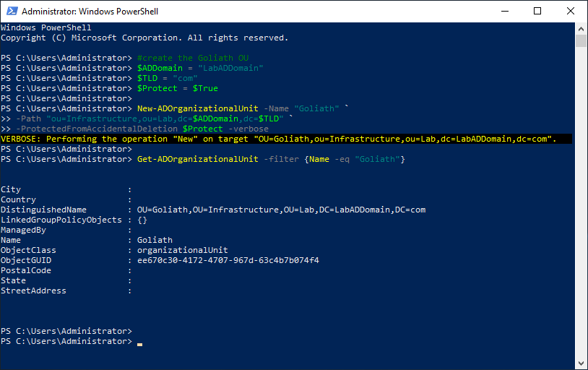The height and width of the screenshot is (370, 588).
Task: Click the New-ADOrganizationalUnit command text
Action: 197,108
